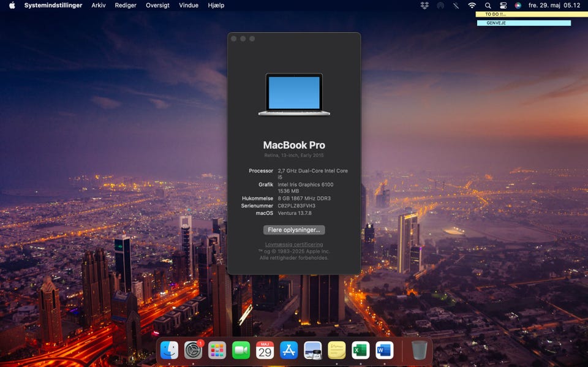
Task: Click the macOS Ventura 13.7.8 version text
Action: pyautogui.click(x=295, y=213)
